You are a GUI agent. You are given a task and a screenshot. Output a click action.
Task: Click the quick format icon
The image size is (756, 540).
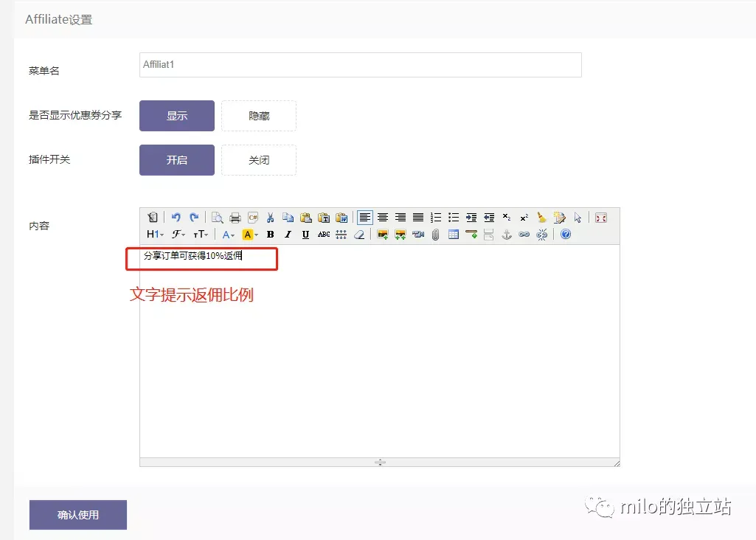[559, 218]
